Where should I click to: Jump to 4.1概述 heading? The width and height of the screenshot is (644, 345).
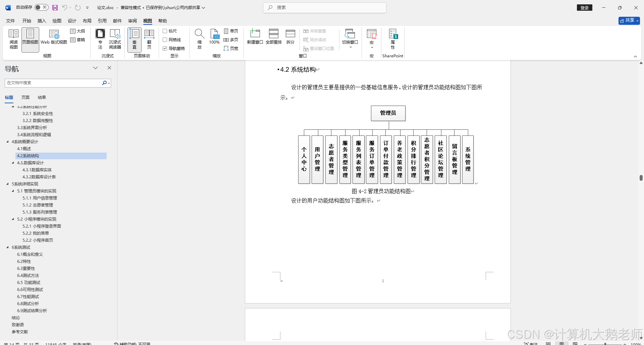(24, 149)
